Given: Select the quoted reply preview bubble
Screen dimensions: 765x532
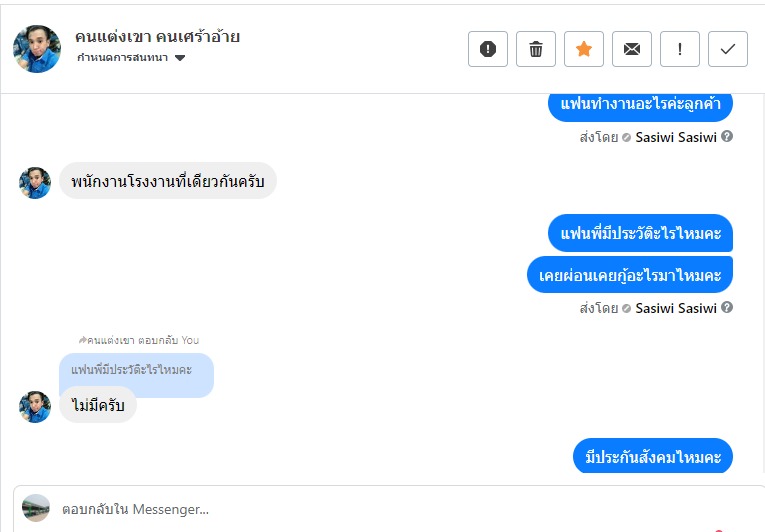Looking at the screenshot, I should (x=136, y=370).
